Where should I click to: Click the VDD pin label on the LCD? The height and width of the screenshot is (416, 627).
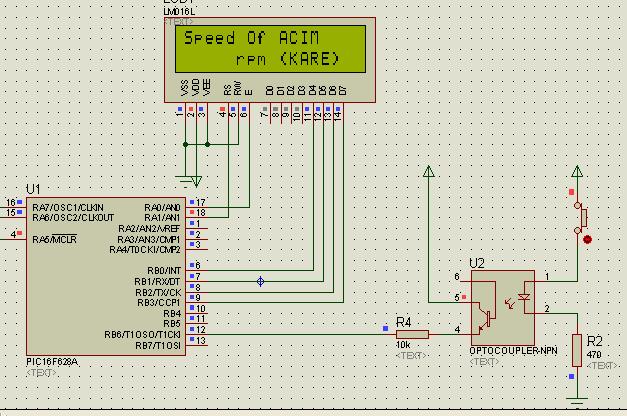[196, 87]
